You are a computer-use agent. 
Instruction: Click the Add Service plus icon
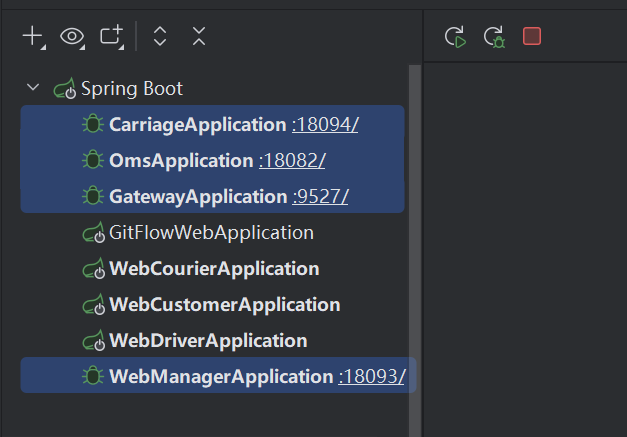(33, 37)
